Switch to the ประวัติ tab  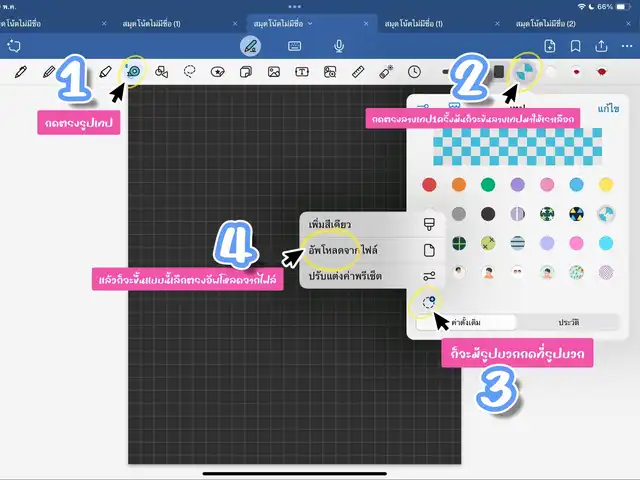(568, 323)
